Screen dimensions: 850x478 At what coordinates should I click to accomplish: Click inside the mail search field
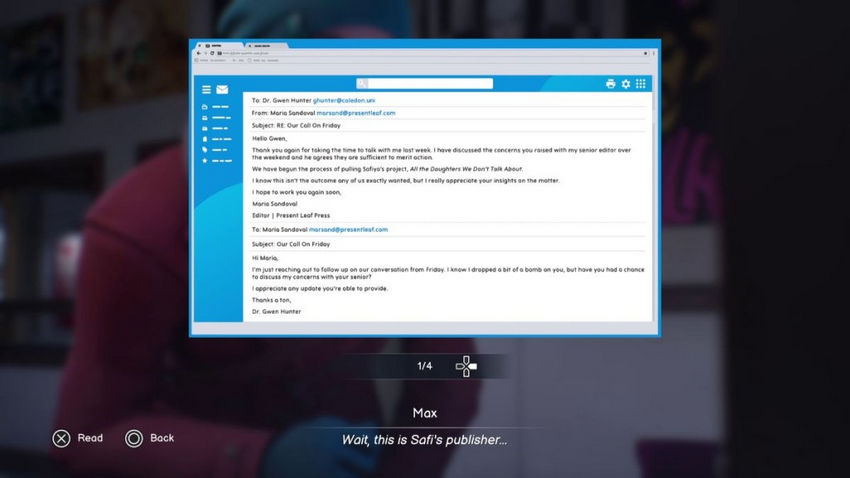pyautogui.click(x=430, y=84)
